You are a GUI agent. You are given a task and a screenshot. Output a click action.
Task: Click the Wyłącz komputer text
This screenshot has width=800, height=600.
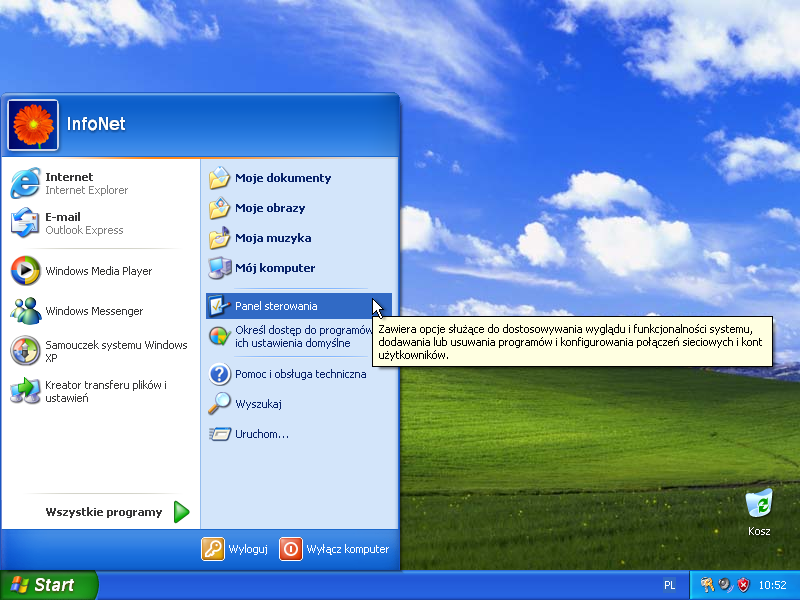tap(347, 549)
